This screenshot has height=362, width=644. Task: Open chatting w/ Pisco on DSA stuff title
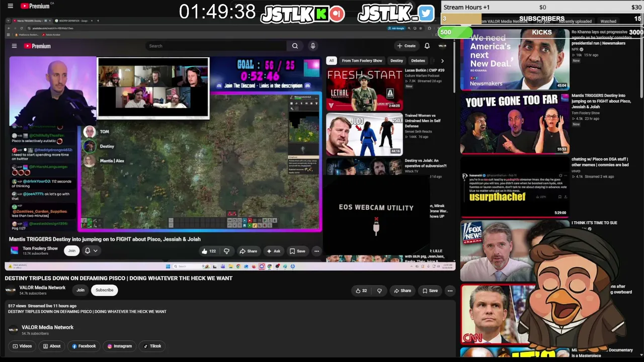(x=600, y=162)
